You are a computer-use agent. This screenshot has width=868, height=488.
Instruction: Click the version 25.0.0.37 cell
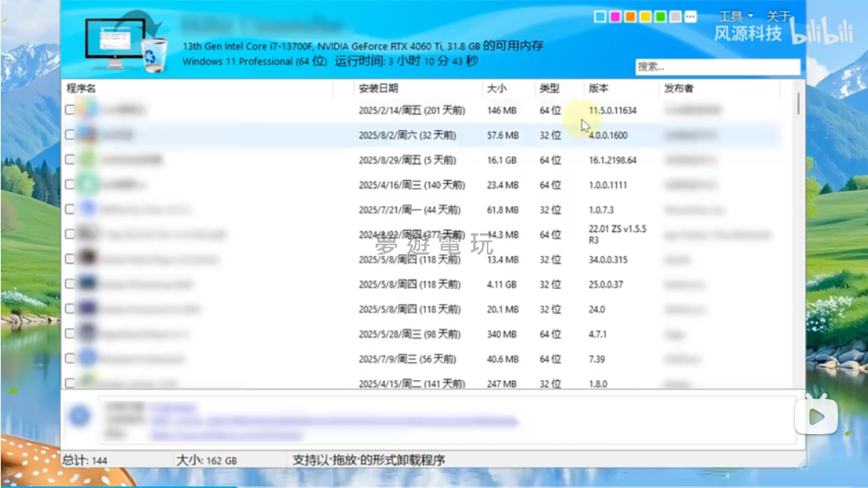(x=606, y=284)
